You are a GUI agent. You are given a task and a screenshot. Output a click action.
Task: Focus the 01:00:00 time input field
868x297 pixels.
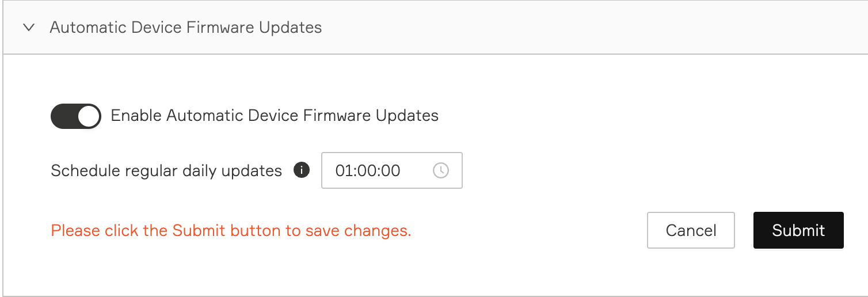pyautogui.click(x=380, y=170)
